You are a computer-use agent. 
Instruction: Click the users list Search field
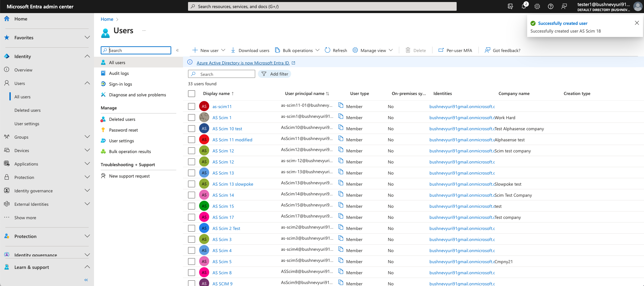[x=222, y=74]
